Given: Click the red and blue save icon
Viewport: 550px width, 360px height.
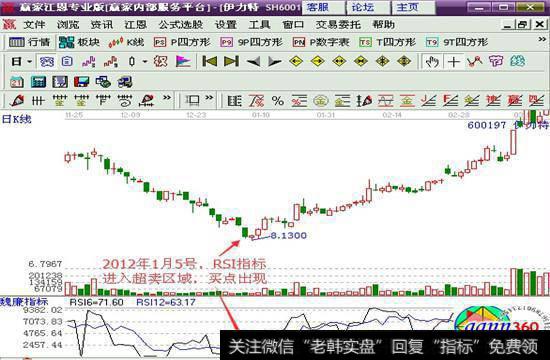Looking at the screenshot, I should [81, 82].
